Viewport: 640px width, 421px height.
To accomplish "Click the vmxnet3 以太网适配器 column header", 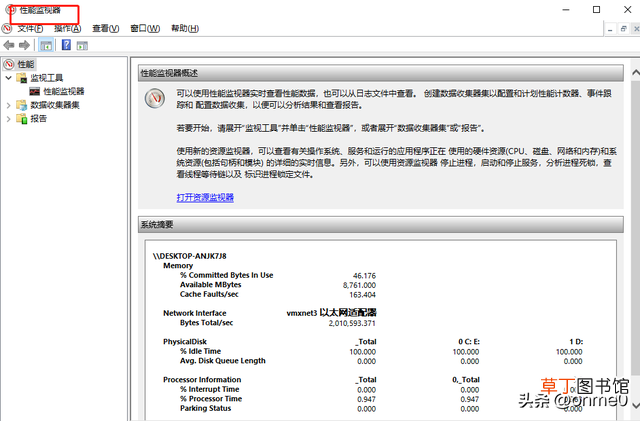I will 331,313.
